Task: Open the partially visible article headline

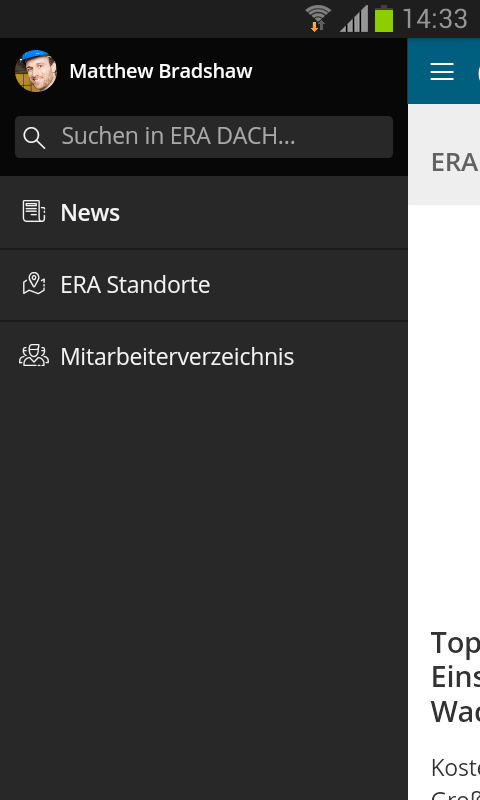Action: coord(455,677)
